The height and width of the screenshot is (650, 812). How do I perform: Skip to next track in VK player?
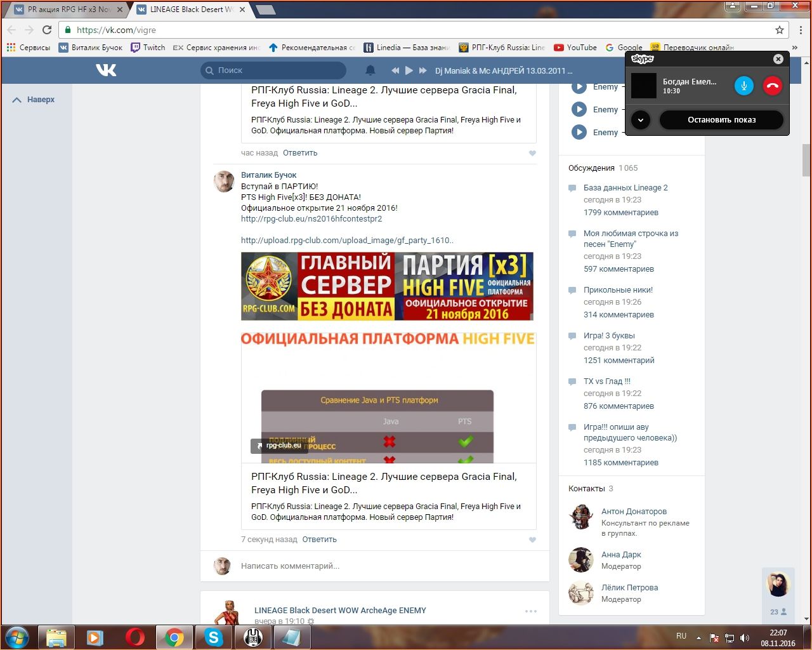tap(422, 70)
